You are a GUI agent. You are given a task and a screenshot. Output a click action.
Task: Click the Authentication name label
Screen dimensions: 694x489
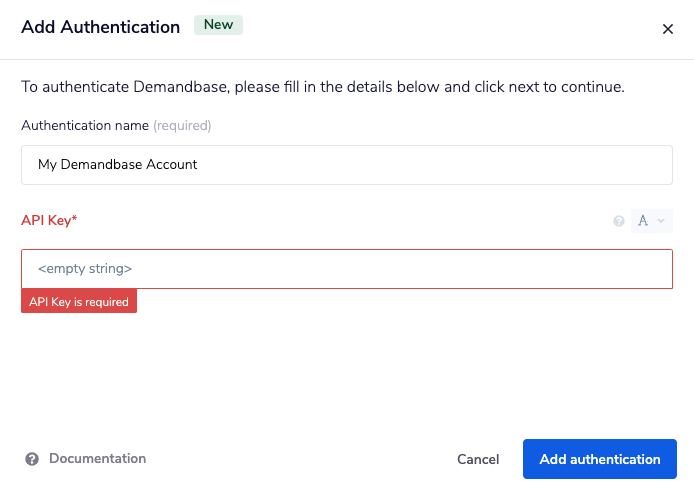pos(85,126)
